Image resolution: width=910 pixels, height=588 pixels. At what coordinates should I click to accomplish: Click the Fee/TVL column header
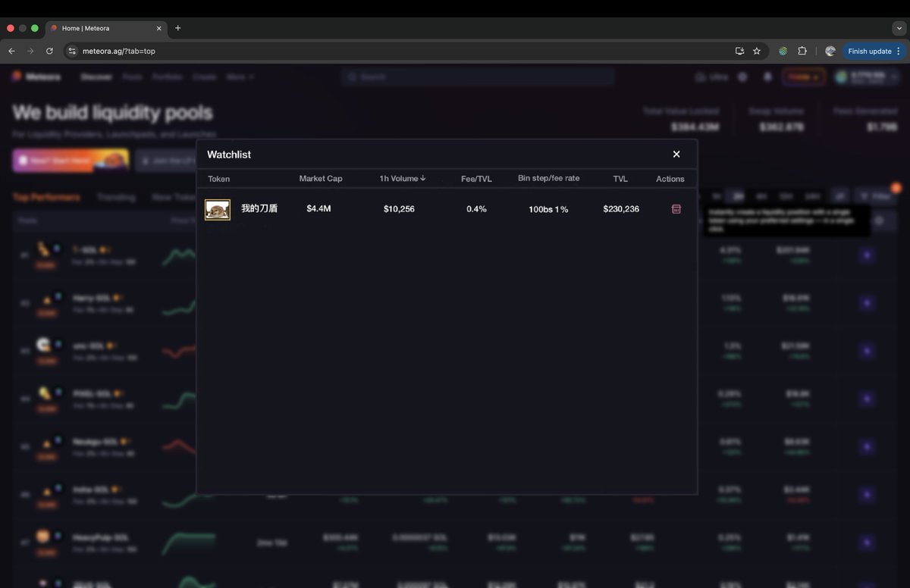click(x=476, y=179)
